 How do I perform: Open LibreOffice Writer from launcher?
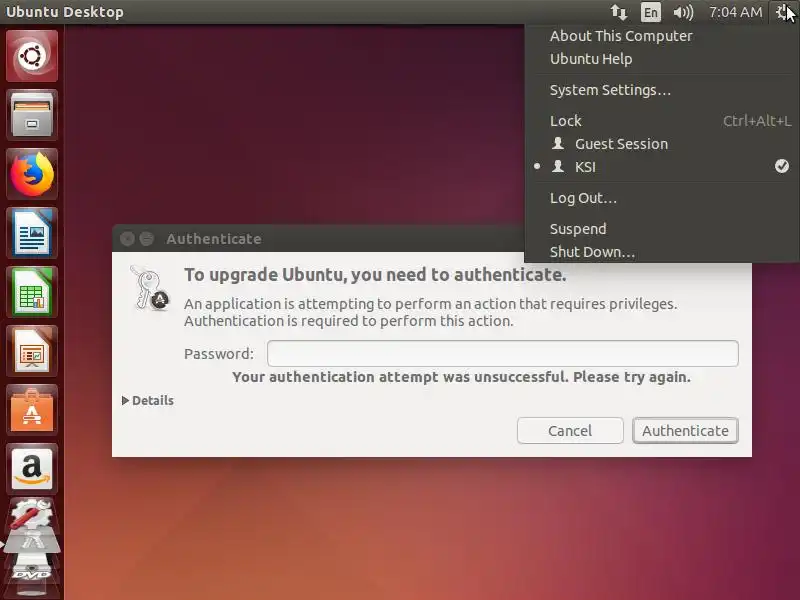[32, 233]
